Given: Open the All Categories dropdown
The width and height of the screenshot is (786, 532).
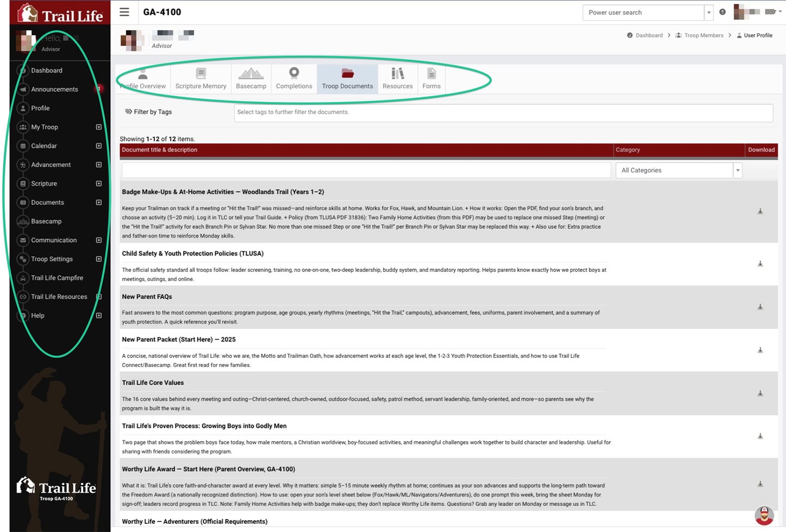Looking at the screenshot, I should coord(678,170).
